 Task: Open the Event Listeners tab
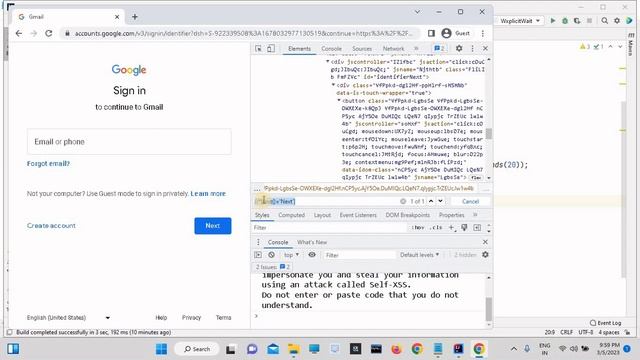tap(358, 215)
